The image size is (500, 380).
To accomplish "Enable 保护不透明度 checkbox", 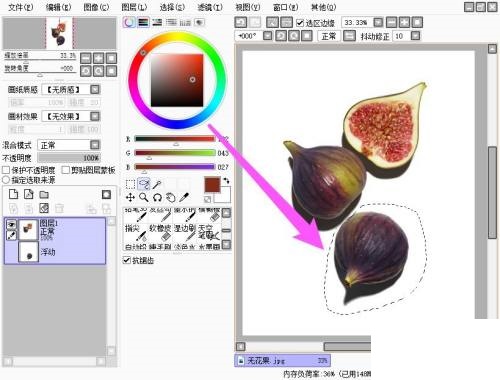I will tap(6, 170).
